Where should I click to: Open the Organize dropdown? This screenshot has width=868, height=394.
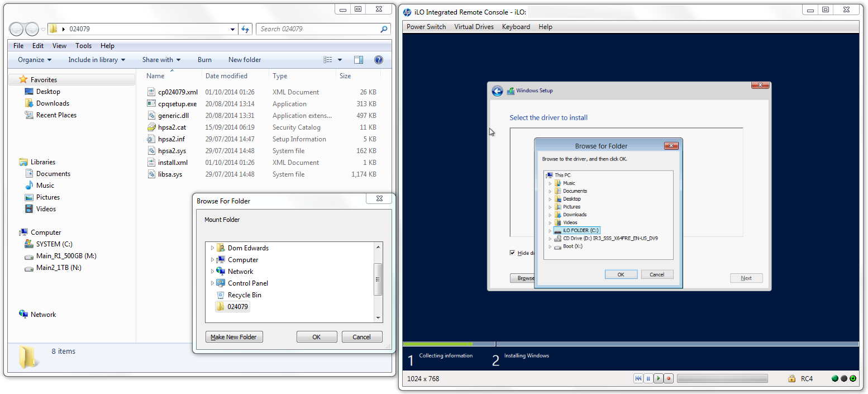[35, 60]
